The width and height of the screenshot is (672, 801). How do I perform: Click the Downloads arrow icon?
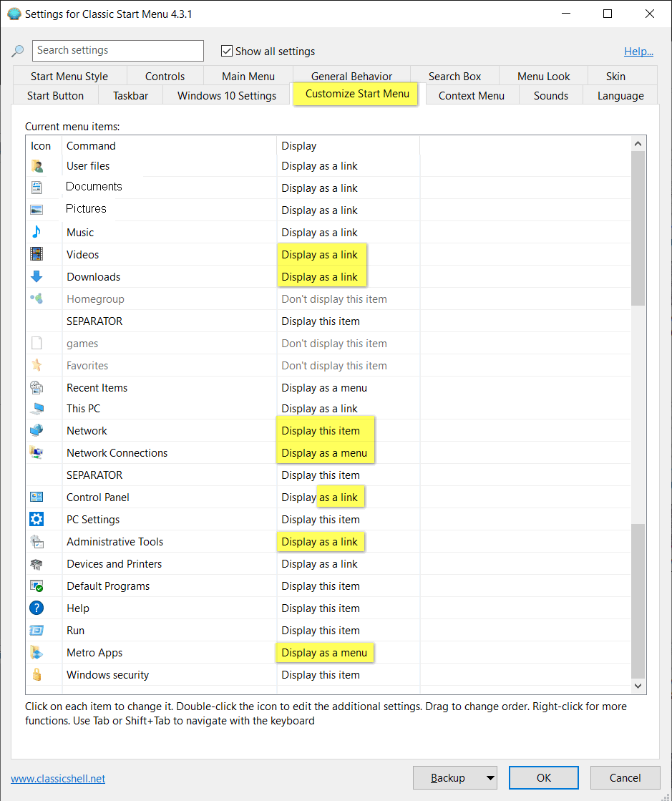point(36,276)
